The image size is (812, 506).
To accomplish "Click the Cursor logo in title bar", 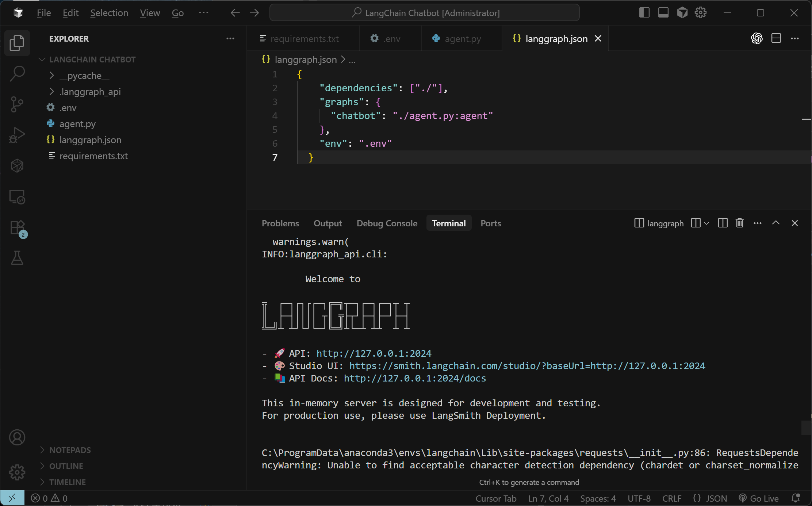I will (18, 13).
